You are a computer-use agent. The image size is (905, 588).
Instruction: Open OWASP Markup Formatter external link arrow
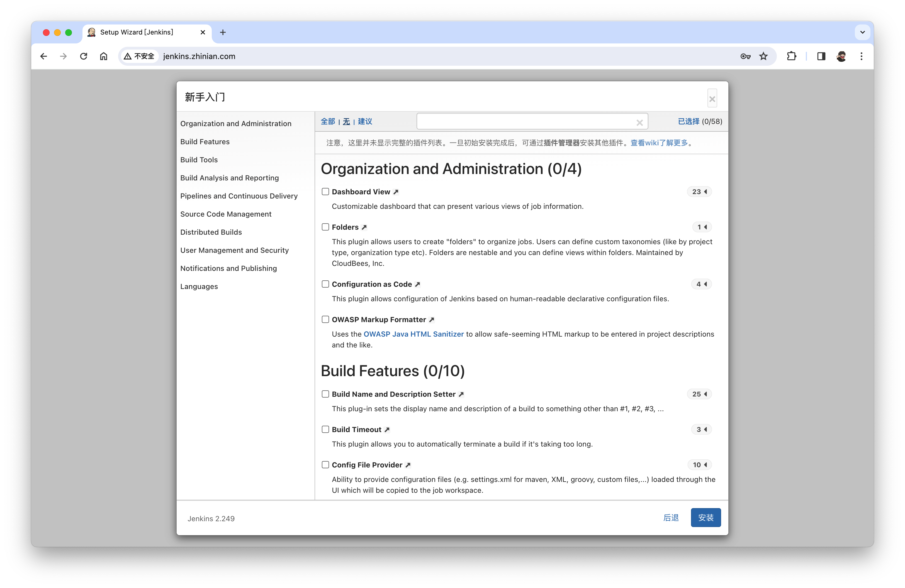(432, 319)
